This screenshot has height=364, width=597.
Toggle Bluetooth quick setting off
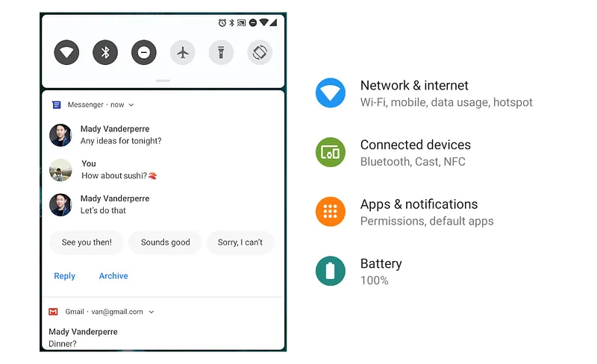tap(105, 52)
